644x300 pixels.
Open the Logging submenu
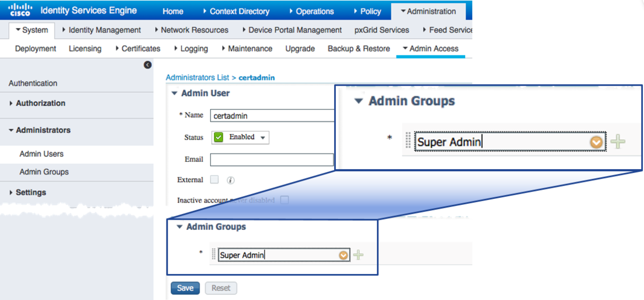click(191, 48)
